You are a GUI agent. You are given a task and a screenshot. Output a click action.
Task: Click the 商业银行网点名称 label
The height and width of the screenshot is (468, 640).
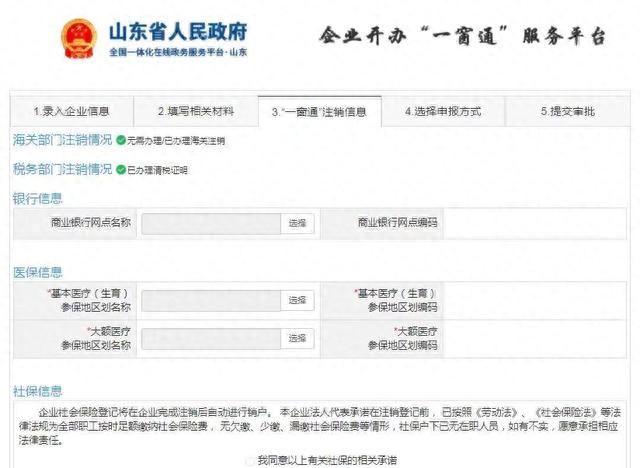coord(91,222)
